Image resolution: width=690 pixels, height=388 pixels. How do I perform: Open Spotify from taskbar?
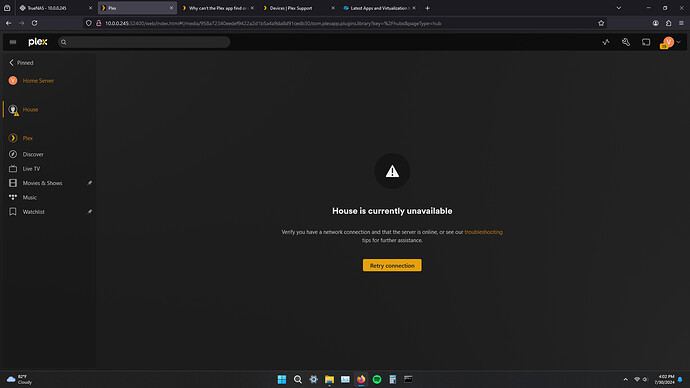pos(377,379)
